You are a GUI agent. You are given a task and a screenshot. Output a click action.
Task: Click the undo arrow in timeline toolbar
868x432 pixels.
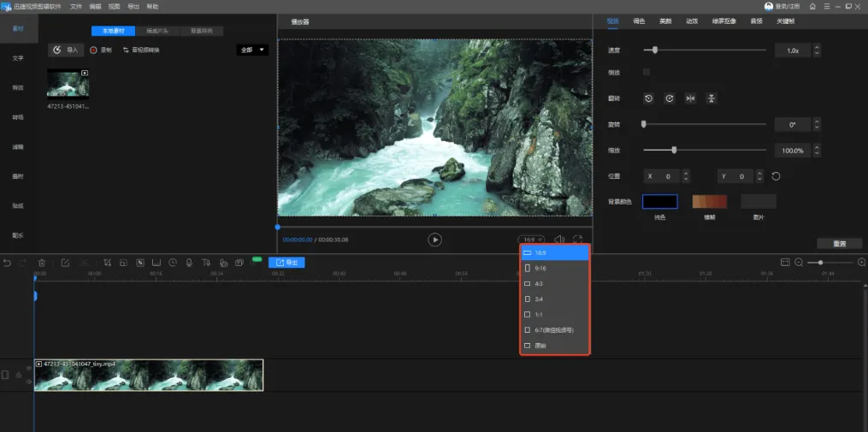(8, 263)
